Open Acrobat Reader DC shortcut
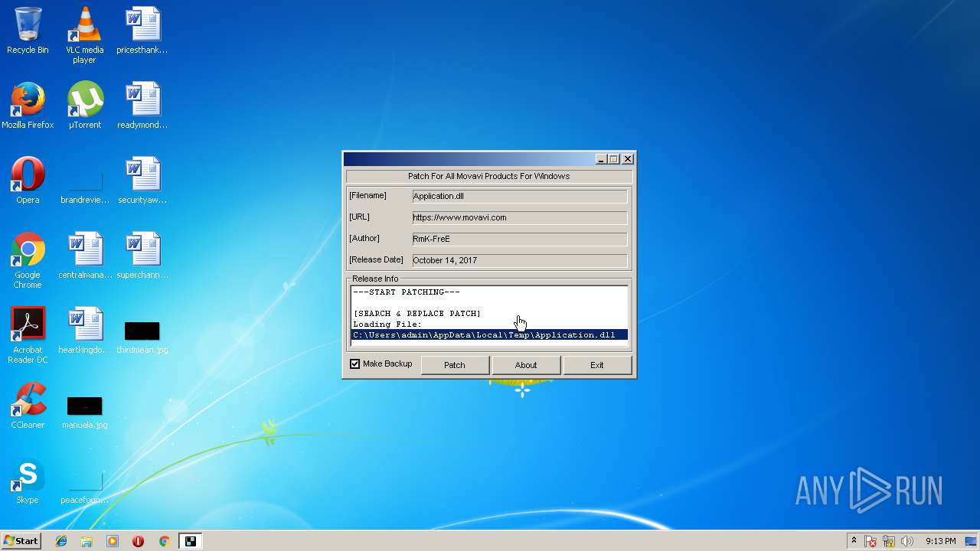 (28, 335)
